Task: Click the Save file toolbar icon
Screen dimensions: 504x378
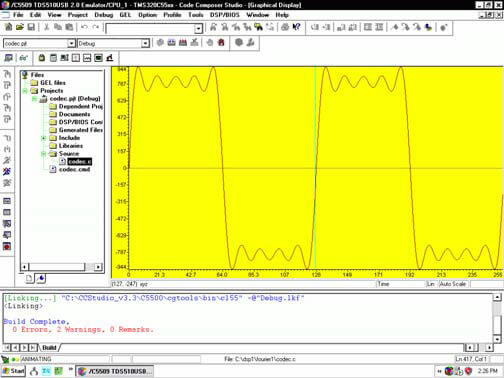Action: (31, 27)
